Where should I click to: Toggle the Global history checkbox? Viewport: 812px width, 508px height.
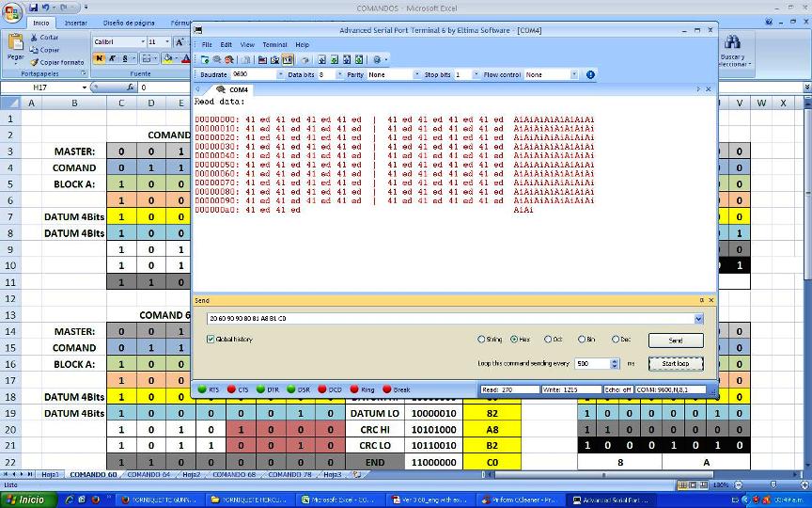[x=211, y=339]
